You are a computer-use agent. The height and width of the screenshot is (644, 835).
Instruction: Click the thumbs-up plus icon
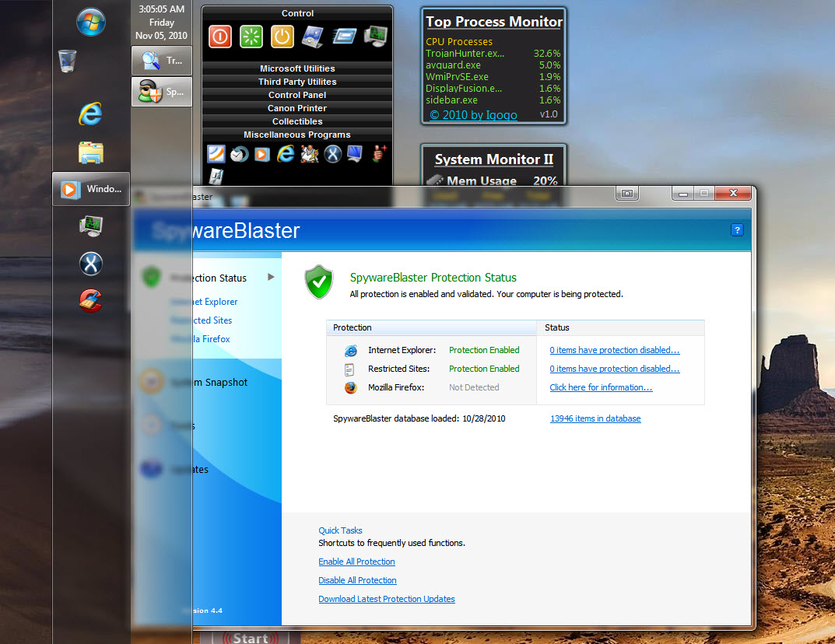(x=379, y=152)
